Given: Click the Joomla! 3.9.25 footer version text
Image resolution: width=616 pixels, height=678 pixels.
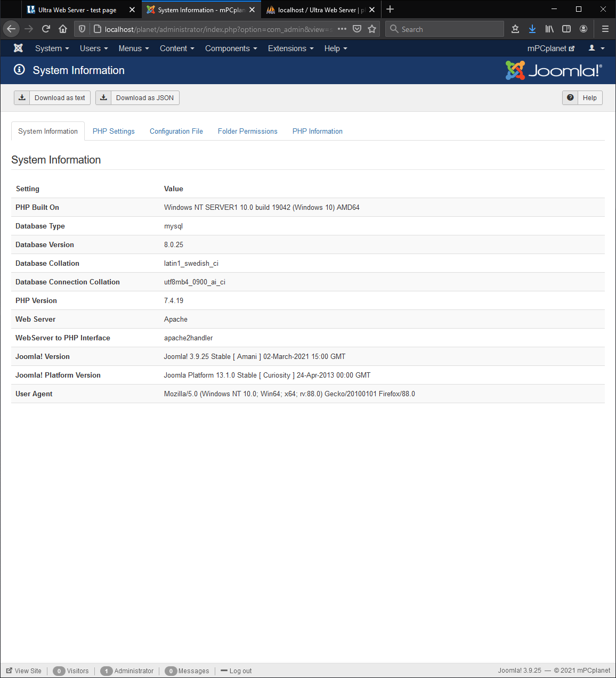Looking at the screenshot, I should pyautogui.click(x=520, y=671).
